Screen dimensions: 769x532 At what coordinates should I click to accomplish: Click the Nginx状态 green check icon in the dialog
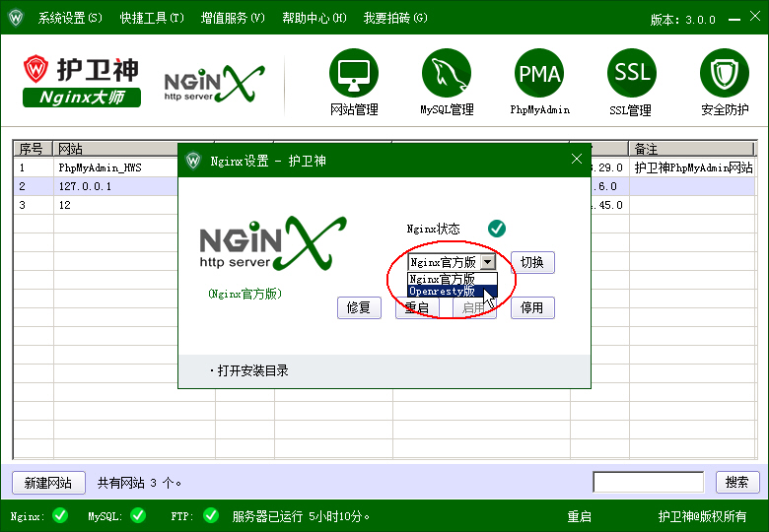pyautogui.click(x=497, y=229)
